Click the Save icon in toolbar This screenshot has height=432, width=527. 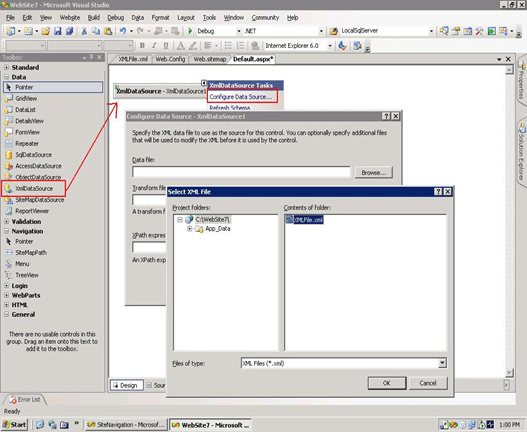tap(57, 31)
